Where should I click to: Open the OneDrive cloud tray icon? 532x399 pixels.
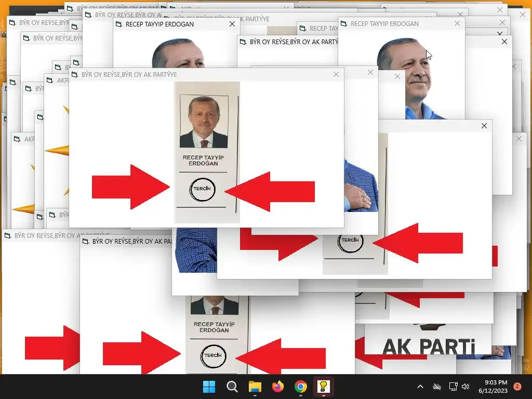click(x=437, y=387)
